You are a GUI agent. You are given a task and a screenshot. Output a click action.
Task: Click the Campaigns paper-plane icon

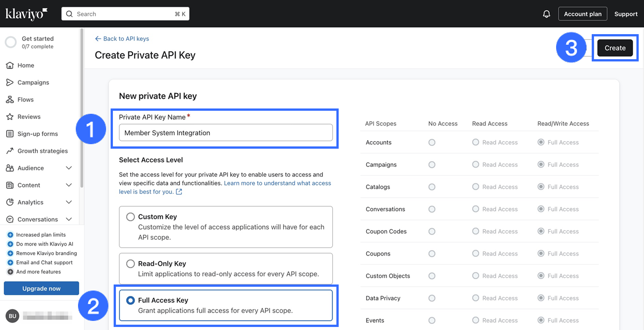pyautogui.click(x=10, y=82)
